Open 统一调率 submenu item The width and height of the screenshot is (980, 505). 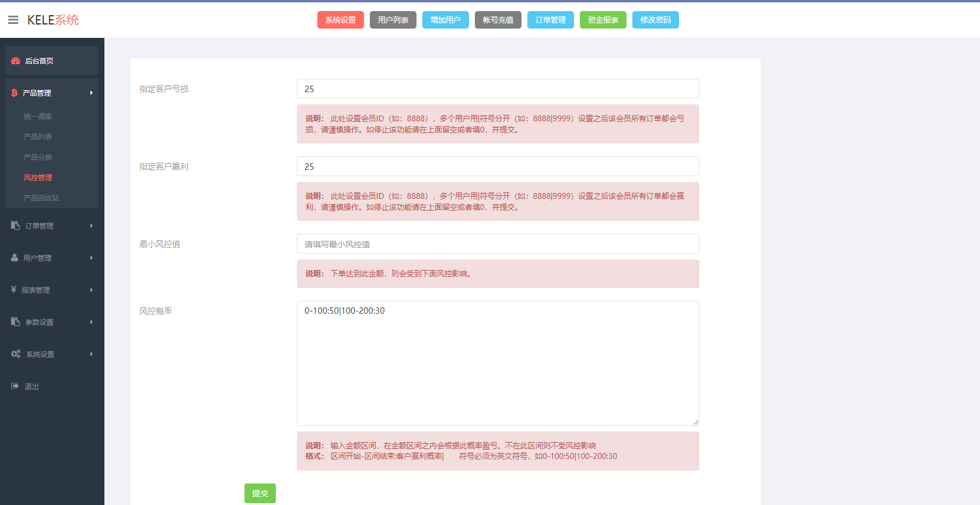(38, 117)
